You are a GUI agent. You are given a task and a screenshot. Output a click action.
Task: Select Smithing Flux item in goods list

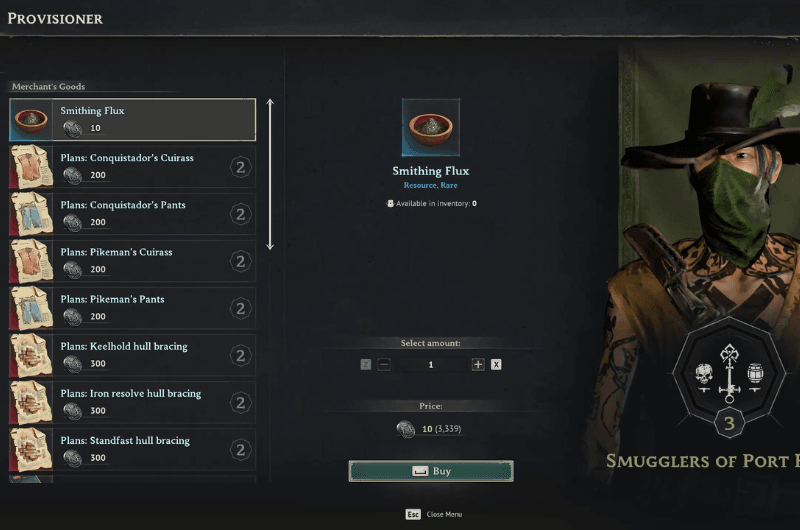pyautogui.click(x=133, y=119)
